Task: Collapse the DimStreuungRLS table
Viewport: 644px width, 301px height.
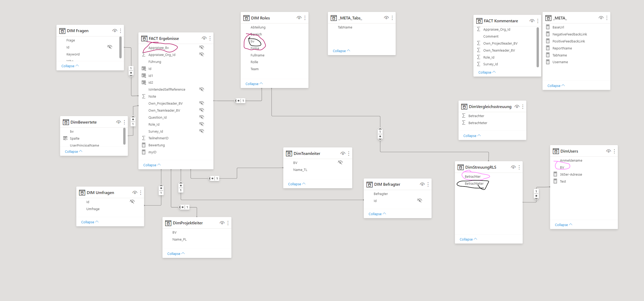Action: (468, 239)
